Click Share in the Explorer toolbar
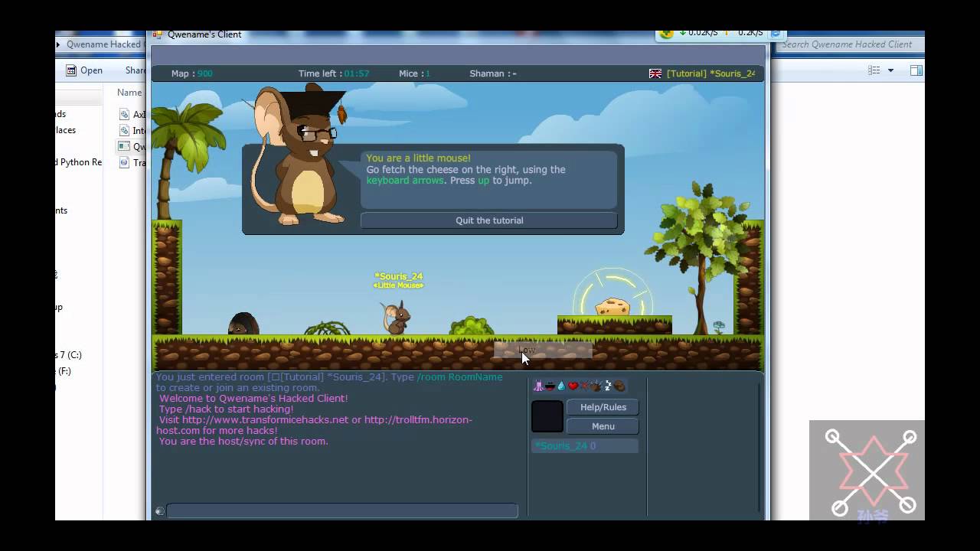 pyautogui.click(x=136, y=70)
